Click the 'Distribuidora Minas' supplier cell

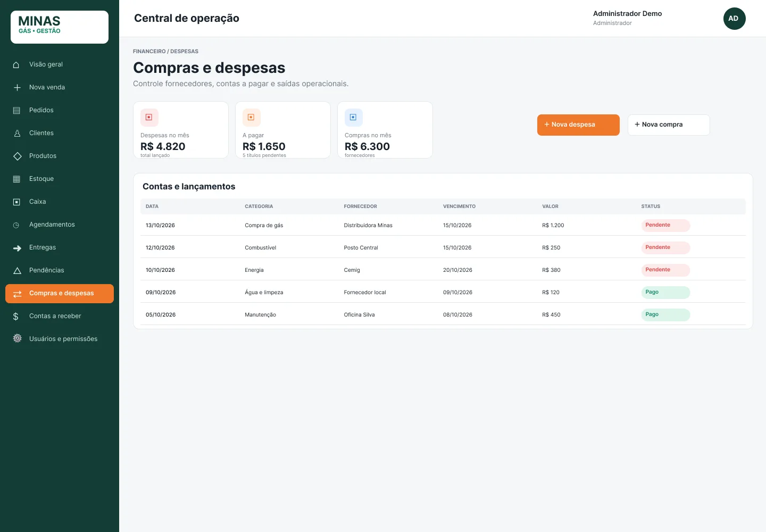[368, 226]
